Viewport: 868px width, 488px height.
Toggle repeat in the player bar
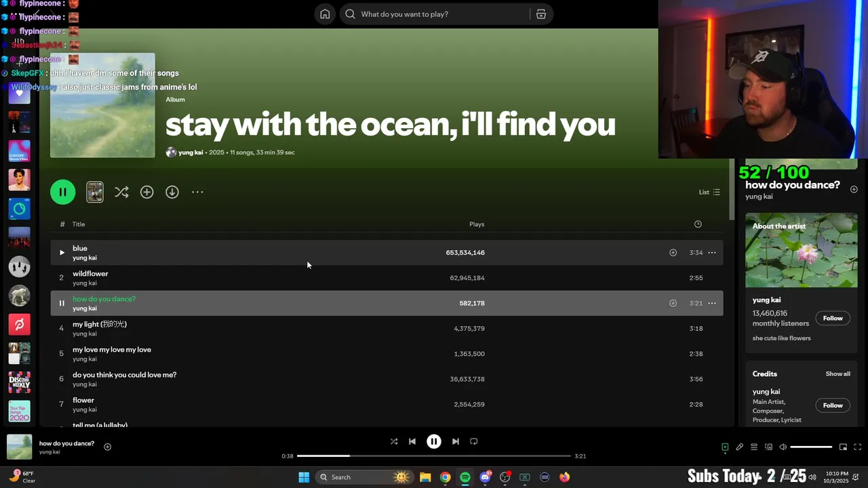(474, 441)
